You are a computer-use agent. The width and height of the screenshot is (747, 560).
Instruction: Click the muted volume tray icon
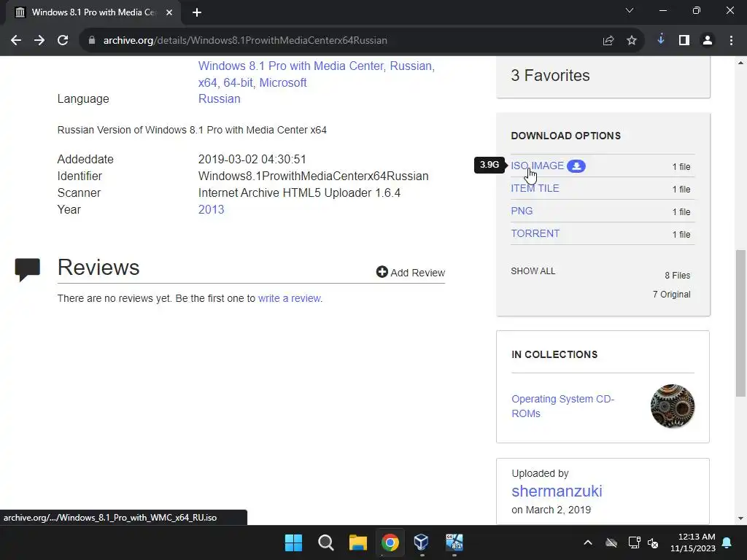point(653,542)
